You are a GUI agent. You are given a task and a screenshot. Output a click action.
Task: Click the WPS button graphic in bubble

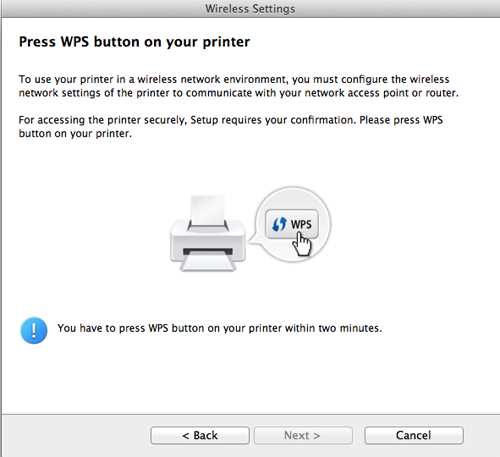tap(292, 224)
